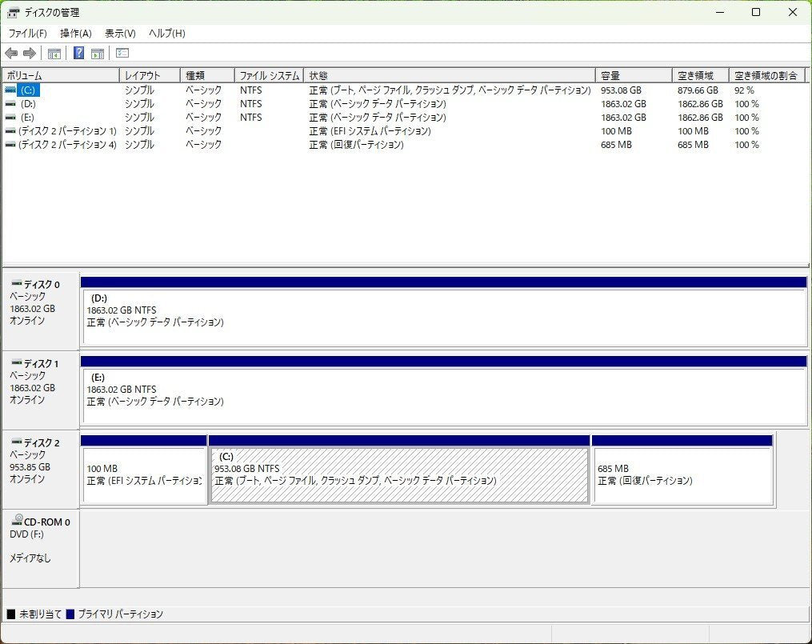
Task: Open the 表示(V) menu
Action: [120, 34]
